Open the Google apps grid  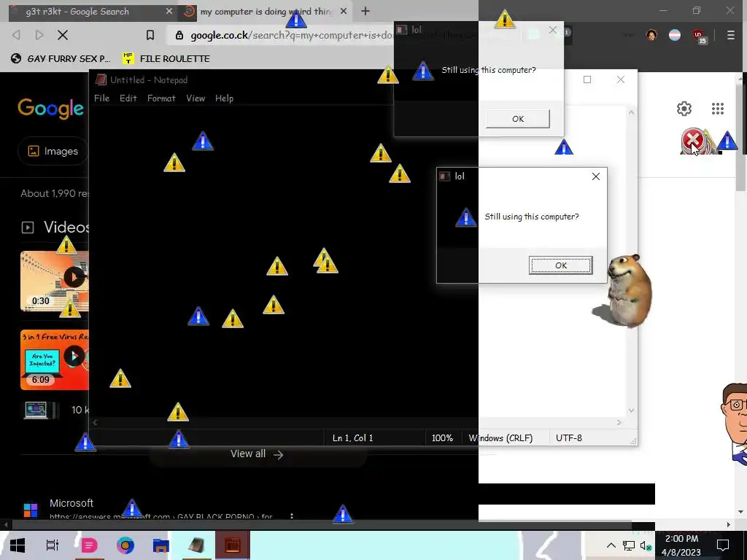(x=718, y=109)
